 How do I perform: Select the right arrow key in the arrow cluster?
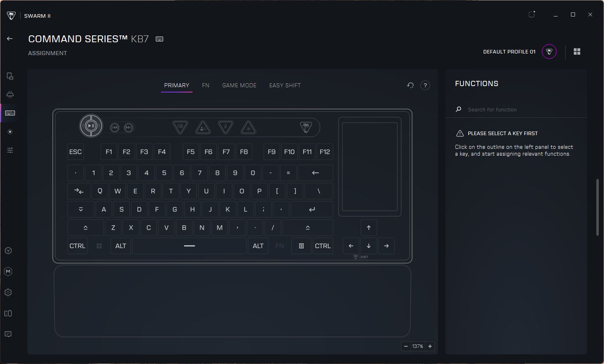[386, 246]
